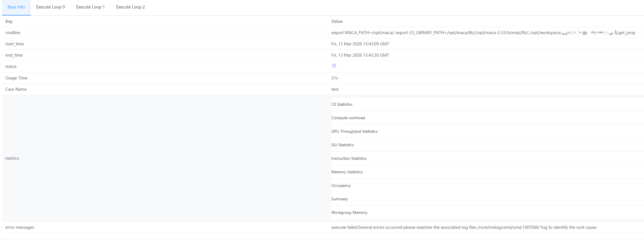
Task: Open GPU Throughput Statistics metric
Action: [x=354, y=131]
